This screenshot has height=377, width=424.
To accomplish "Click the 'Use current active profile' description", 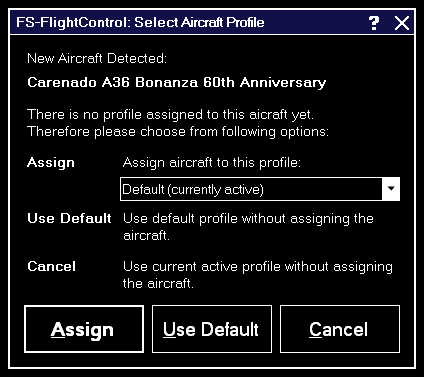I will tap(258, 267).
